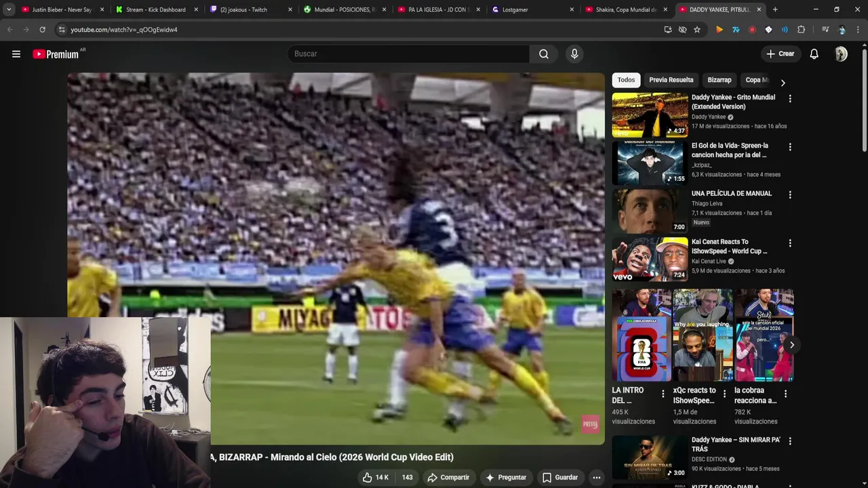Open the LA INTRO DEL short thumbnail

tap(642, 335)
